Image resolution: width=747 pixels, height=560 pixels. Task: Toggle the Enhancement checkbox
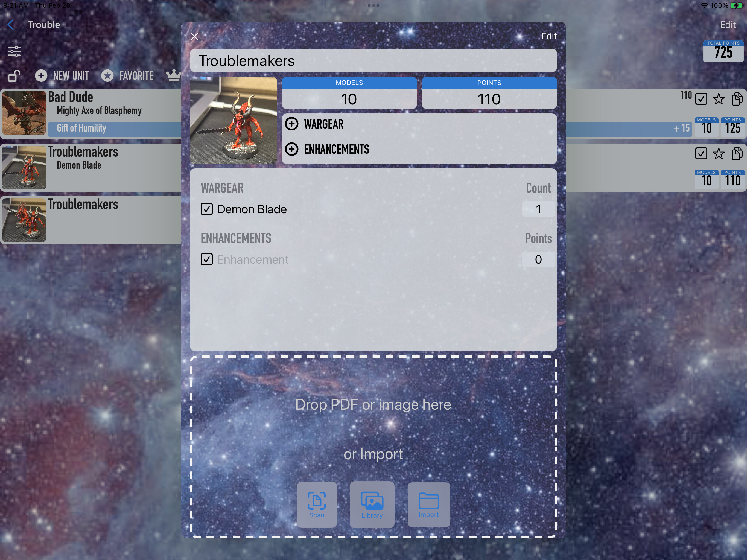point(207,259)
